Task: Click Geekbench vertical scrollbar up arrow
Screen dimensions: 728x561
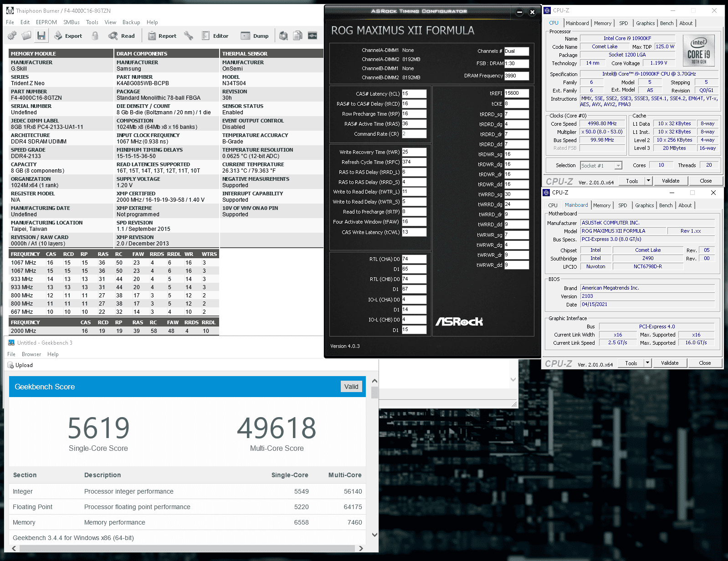Action: (x=374, y=381)
